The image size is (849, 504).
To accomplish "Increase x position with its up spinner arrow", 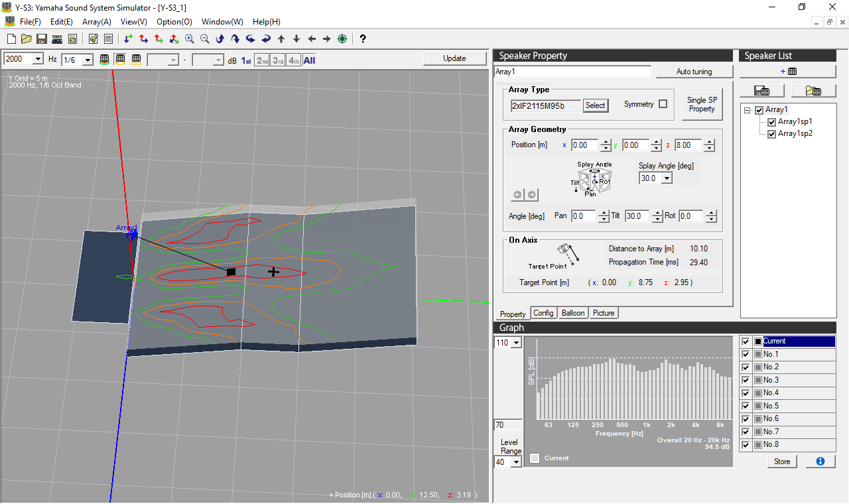I will coord(606,142).
